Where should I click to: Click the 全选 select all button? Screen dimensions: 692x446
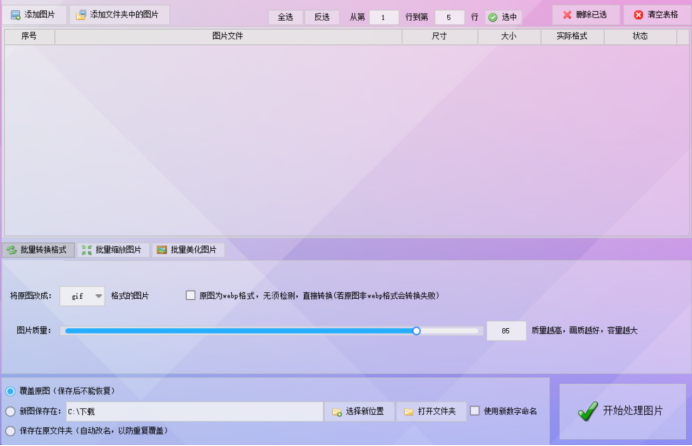click(x=285, y=17)
